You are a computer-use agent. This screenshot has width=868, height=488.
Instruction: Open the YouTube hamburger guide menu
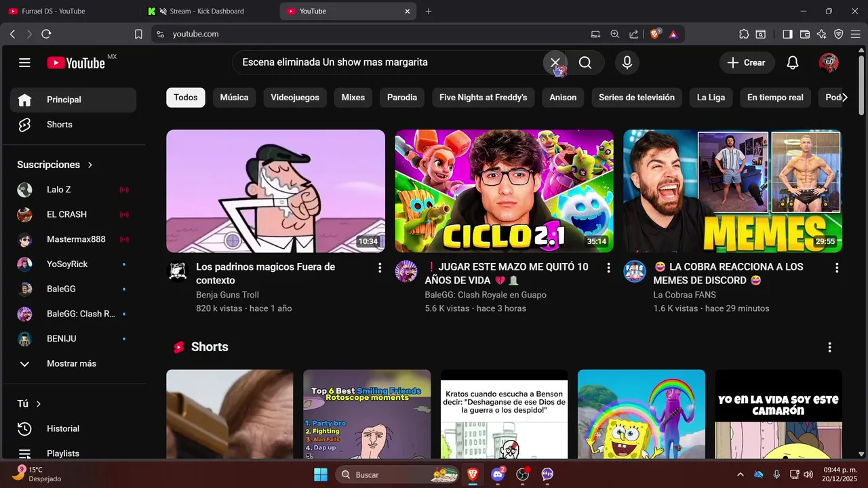pyautogui.click(x=24, y=62)
